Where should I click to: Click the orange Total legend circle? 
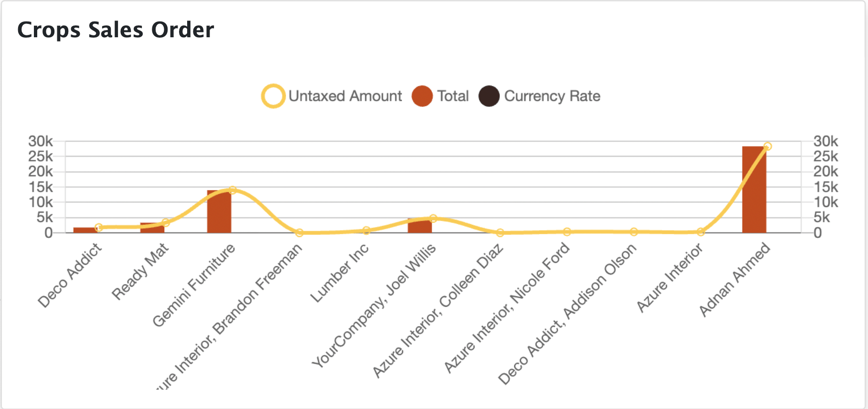422,96
